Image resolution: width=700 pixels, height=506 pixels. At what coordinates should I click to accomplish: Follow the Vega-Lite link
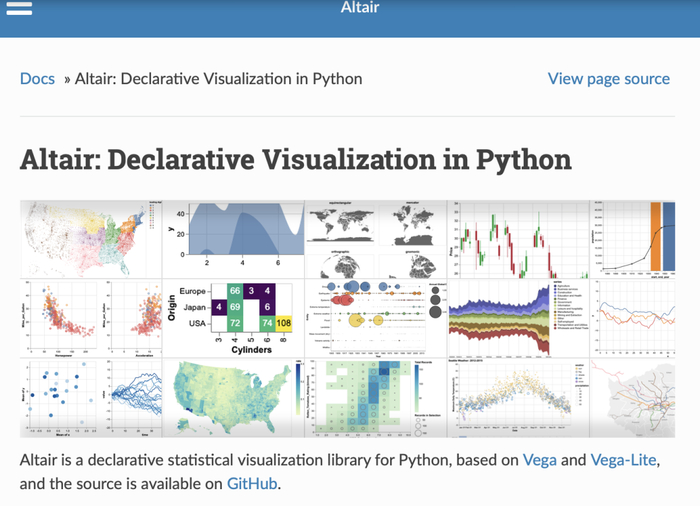coord(623,460)
